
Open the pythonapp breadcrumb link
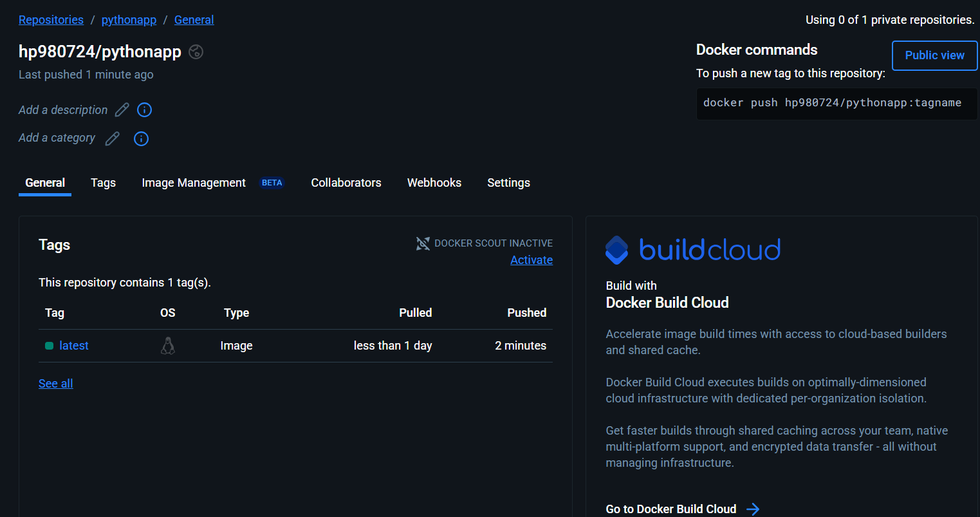(129, 20)
